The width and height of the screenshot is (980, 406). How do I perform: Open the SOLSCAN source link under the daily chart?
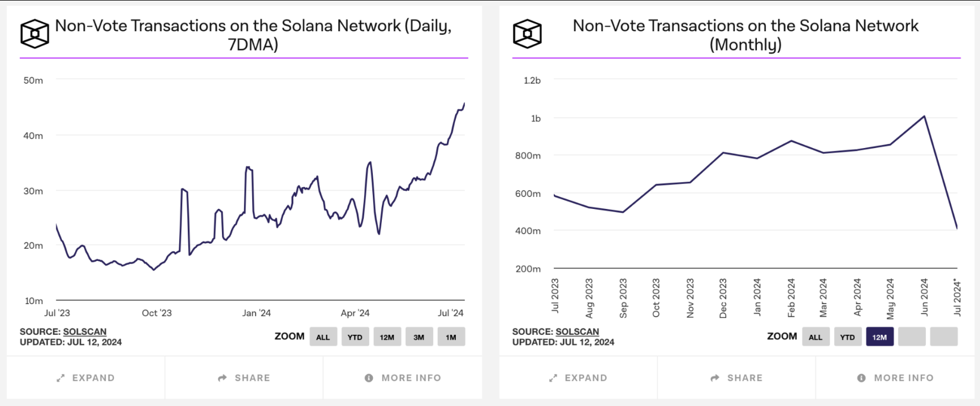tap(85, 331)
